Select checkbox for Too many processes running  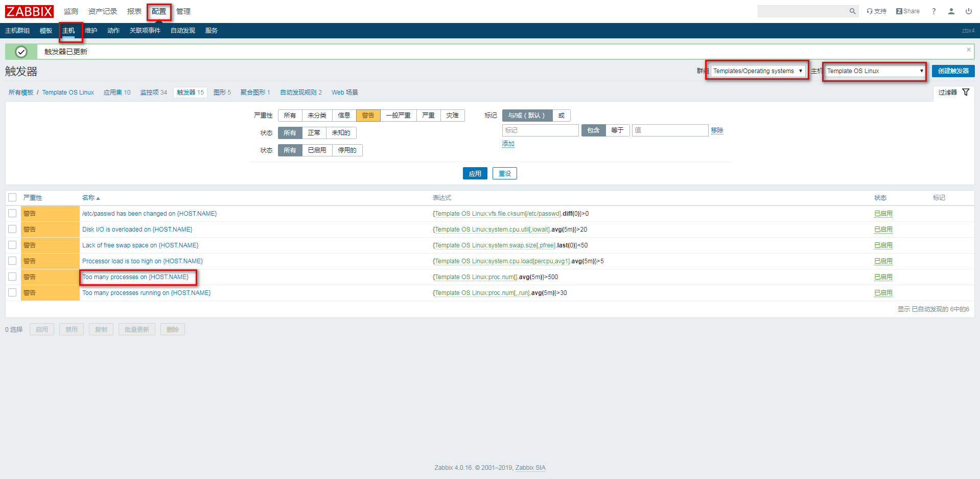(x=12, y=293)
